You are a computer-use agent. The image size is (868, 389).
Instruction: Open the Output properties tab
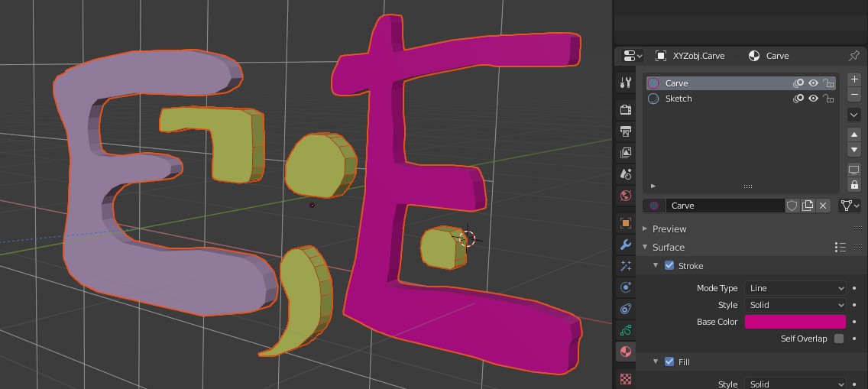pos(626,131)
